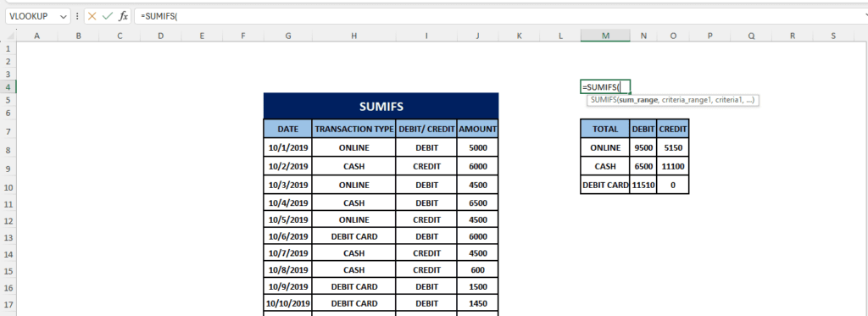This screenshot has height=316, width=868.
Task: Select date cell 10/1/2019
Action: (288, 147)
